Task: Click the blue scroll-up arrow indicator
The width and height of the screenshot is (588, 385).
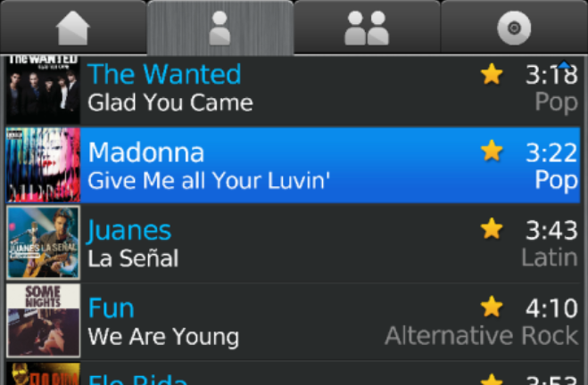Action: tap(565, 64)
